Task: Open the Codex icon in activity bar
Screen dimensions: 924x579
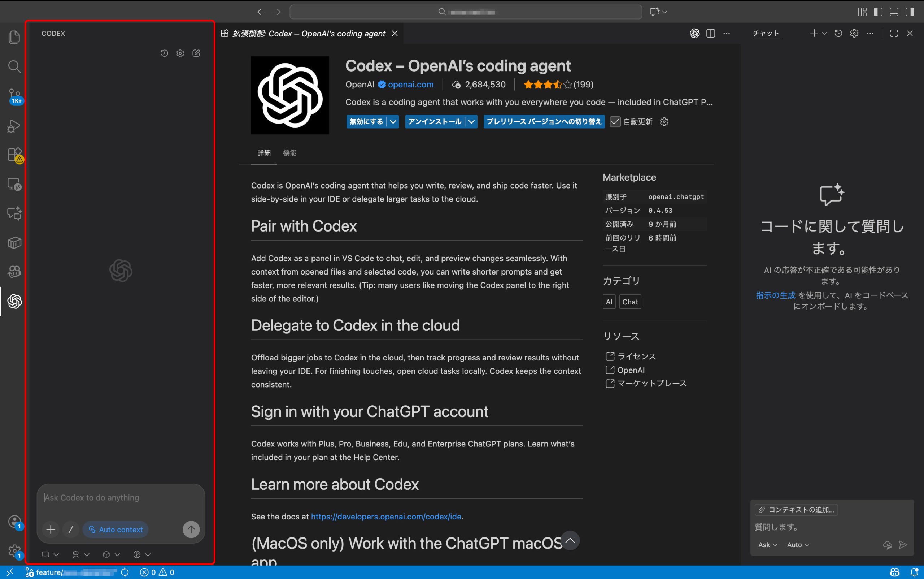Action: tap(14, 301)
